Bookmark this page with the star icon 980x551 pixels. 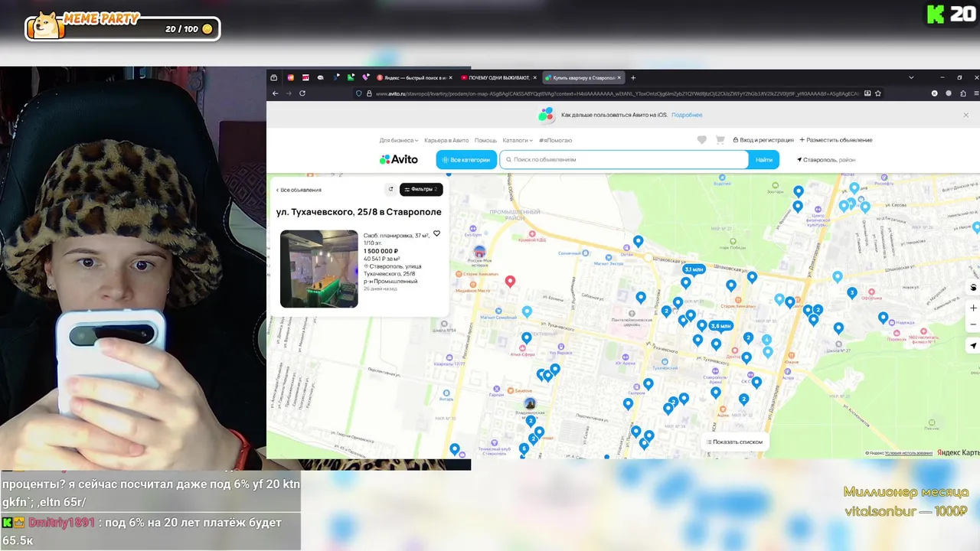(878, 93)
